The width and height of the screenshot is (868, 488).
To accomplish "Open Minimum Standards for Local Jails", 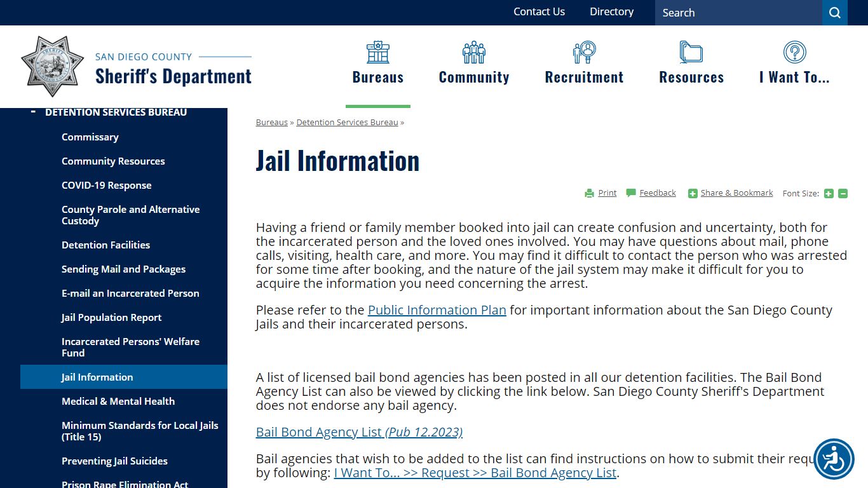I will [x=140, y=431].
